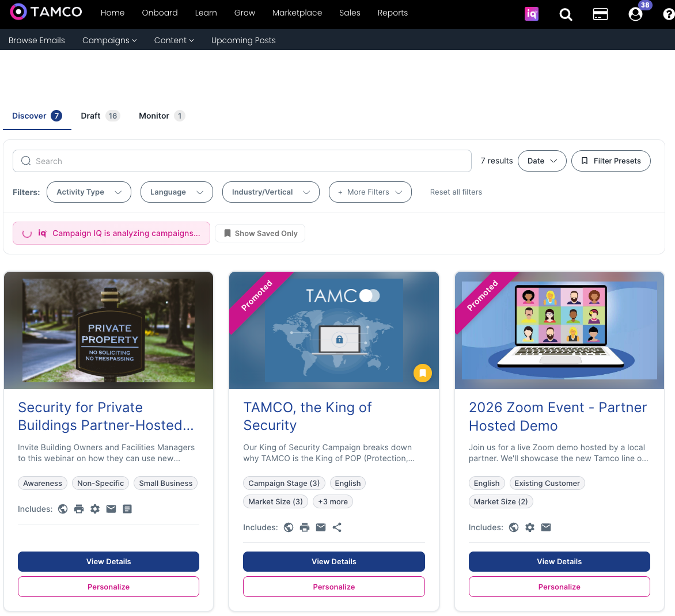Click Reset all filters
675x616 pixels.
tap(456, 192)
